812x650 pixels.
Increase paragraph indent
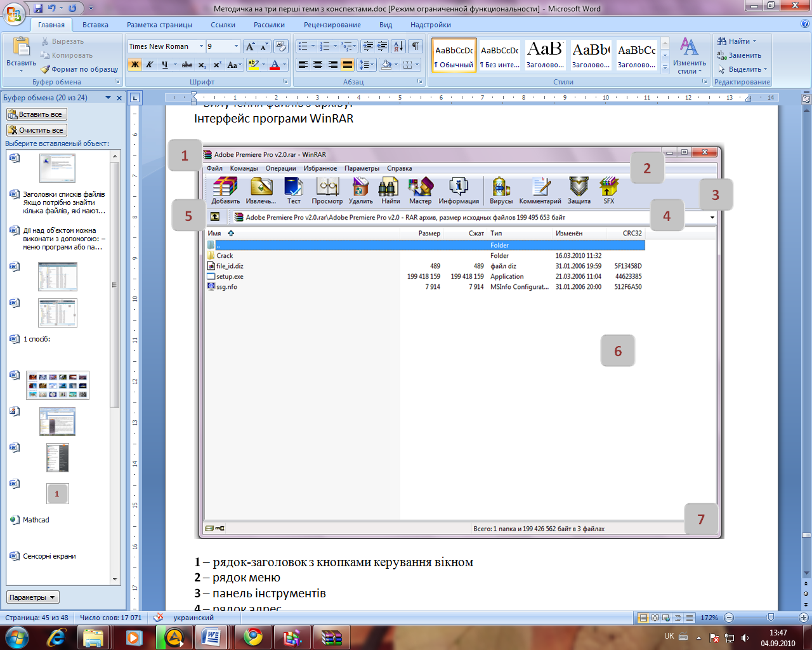[383, 46]
